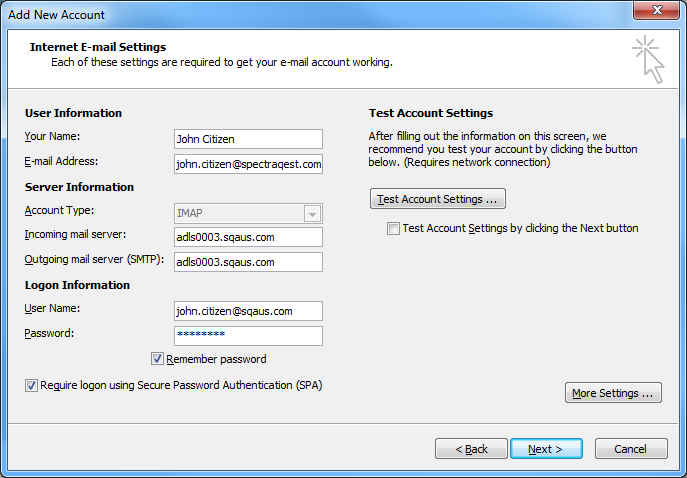Proceed by clicking Next
This screenshot has width=687, height=478.
tap(546, 449)
